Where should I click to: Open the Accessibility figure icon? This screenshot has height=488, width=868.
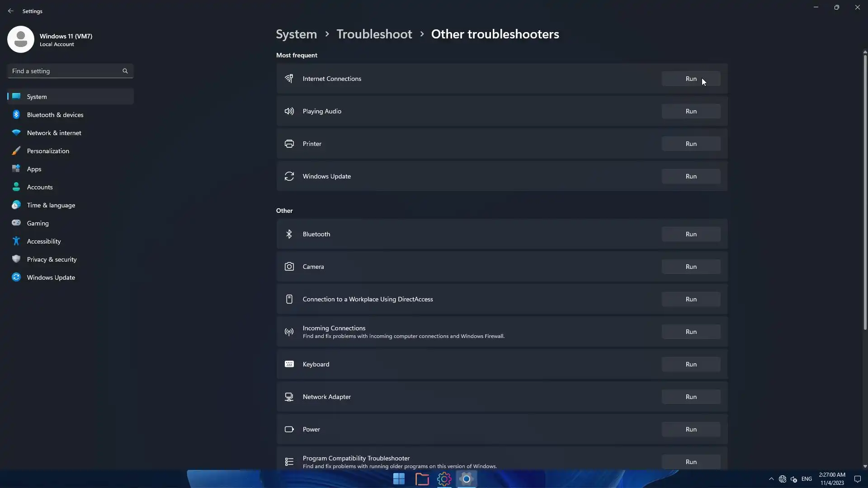[x=16, y=241]
